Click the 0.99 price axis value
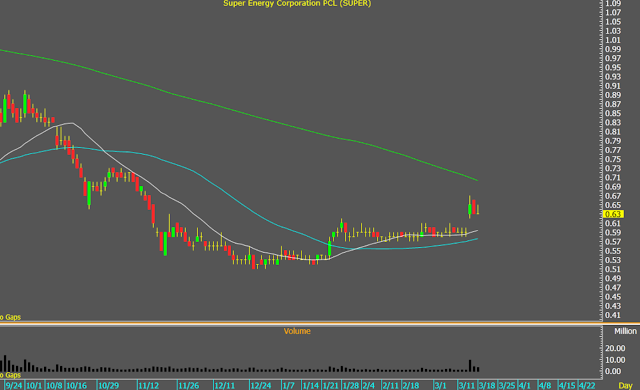Screen dimensions: 640x390 (613, 49)
